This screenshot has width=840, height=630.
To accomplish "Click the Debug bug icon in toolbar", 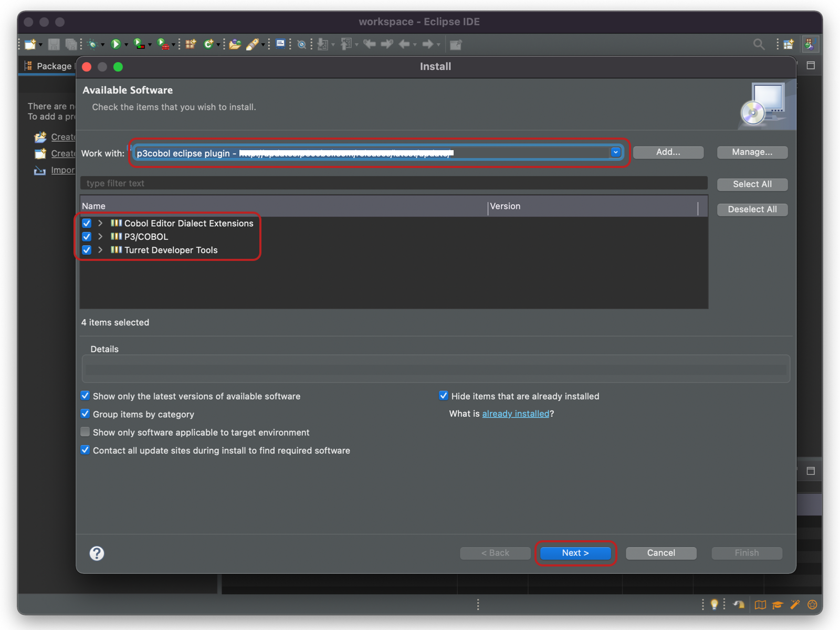I will [x=93, y=45].
